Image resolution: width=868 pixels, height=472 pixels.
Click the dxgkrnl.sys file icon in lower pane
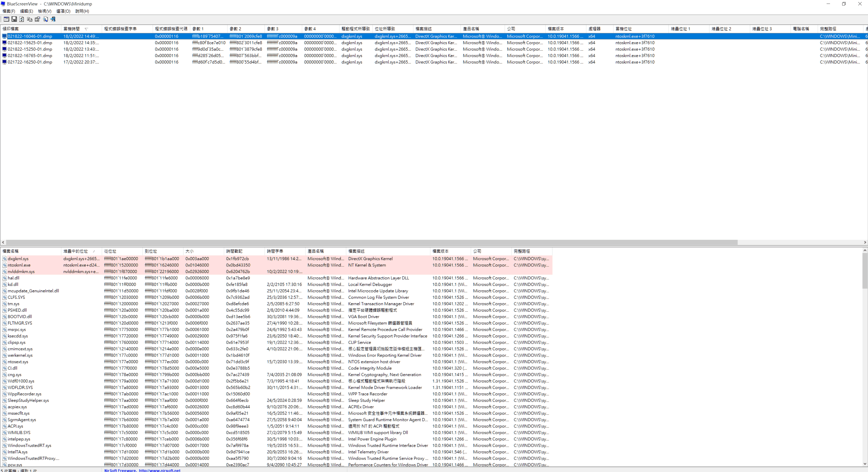pos(5,258)
